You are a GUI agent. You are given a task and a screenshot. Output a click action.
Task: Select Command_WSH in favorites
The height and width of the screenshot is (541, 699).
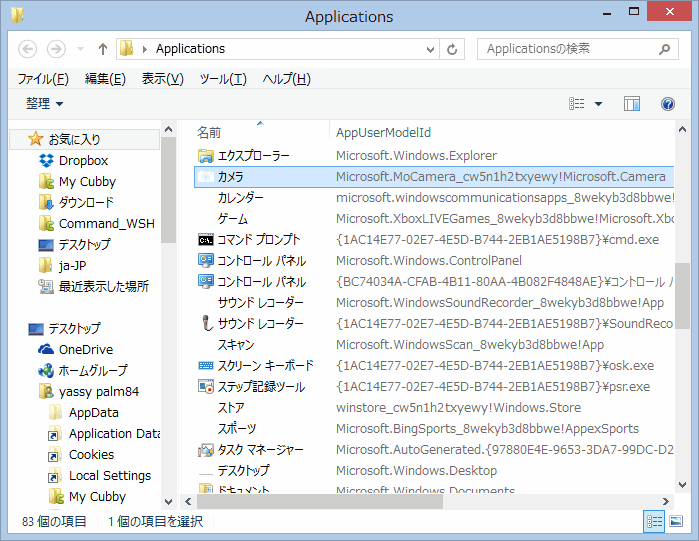pos(107,223)
